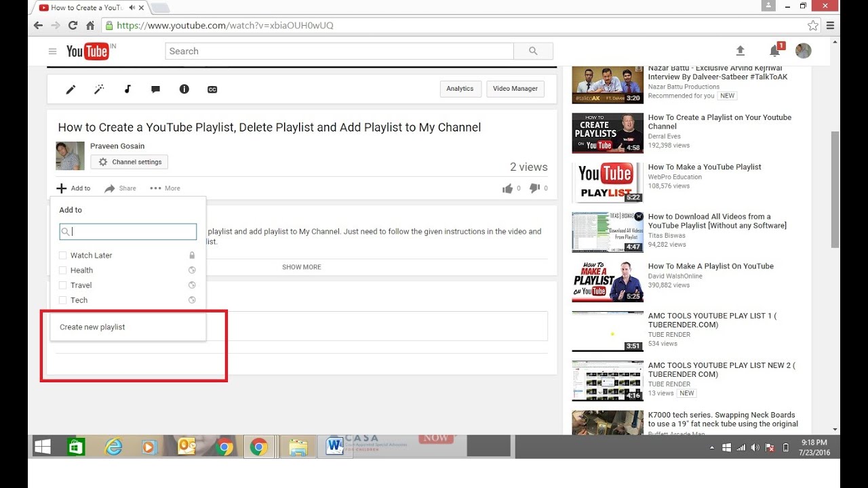This screenshot has width=868, height=488.
Task: Click the pencil Info and Settings icon
Action: coord(71,89)
